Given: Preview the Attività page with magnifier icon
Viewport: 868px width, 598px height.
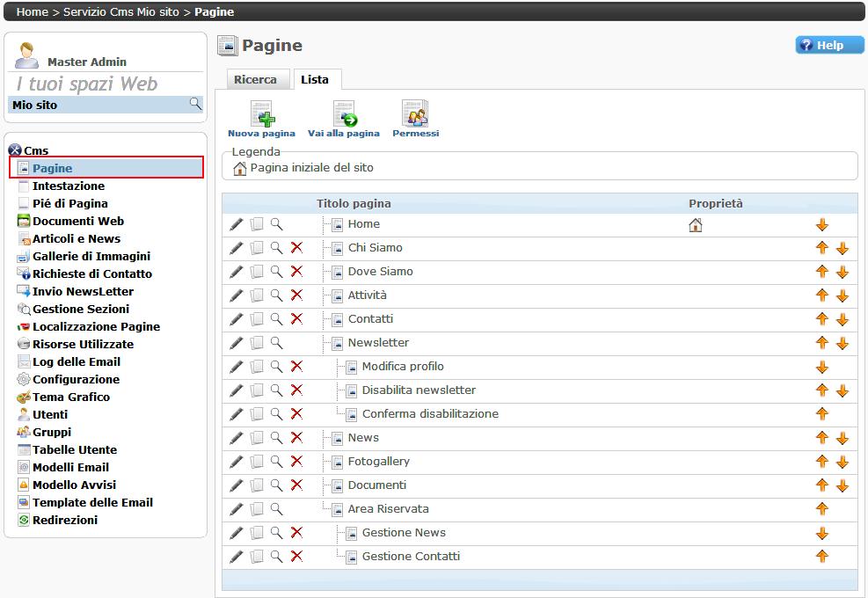Looking at the screenshot, I should click(x=276, y=295).
